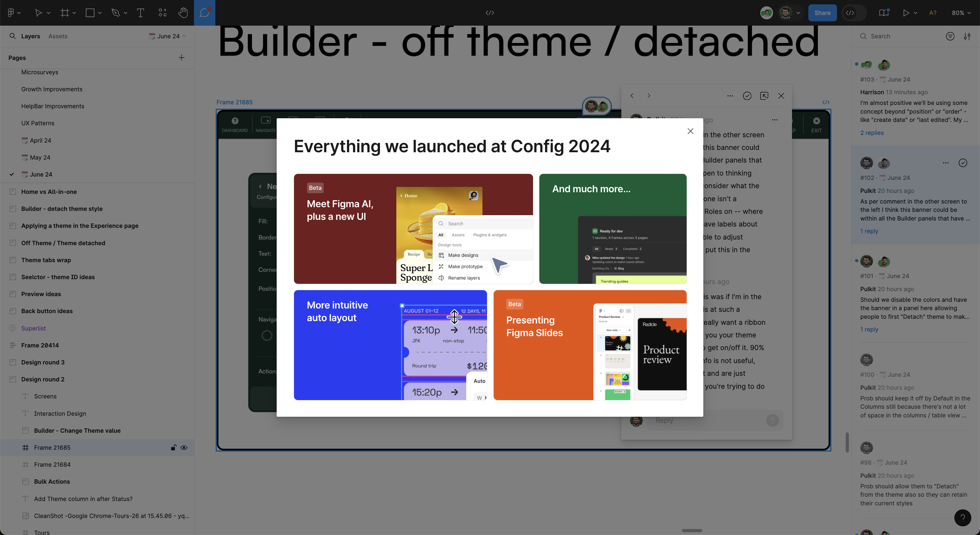Screen dimensions: 980x535
Task: Select the Rectangle shape tool
Action: tap(90, 13)
